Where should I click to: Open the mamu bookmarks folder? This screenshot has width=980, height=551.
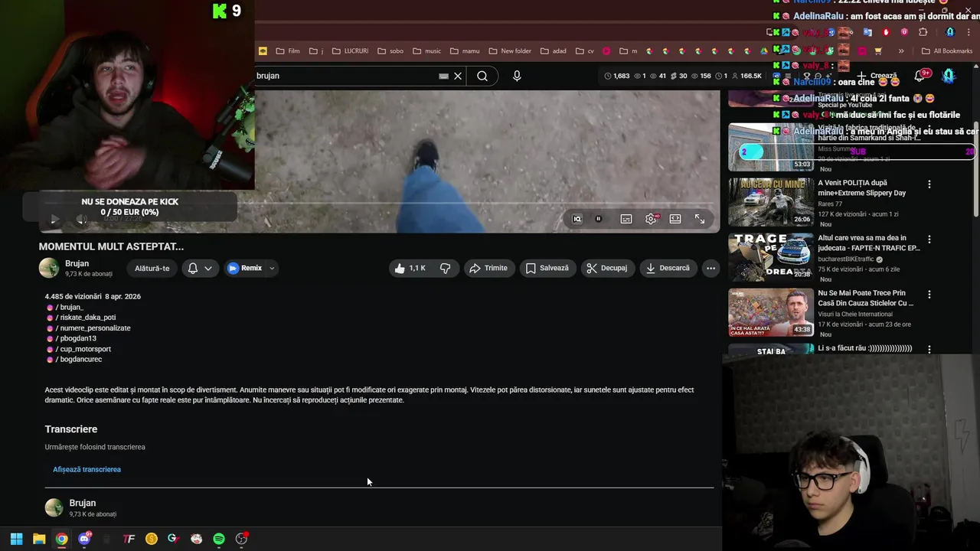pyautogui.click(x=464, y=51)
